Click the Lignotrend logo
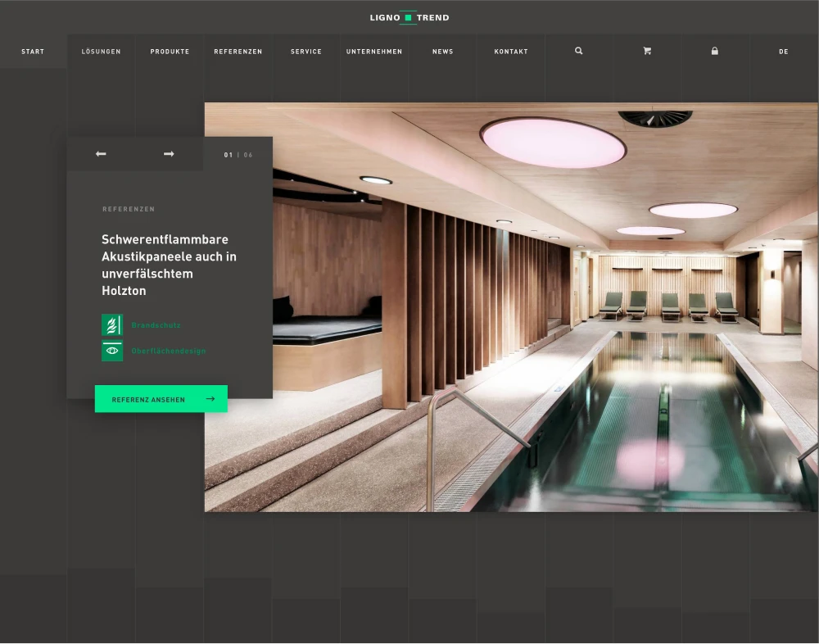The width and height of the screenshot is (819, 644). pyautogui.click(x=409, y=18)
